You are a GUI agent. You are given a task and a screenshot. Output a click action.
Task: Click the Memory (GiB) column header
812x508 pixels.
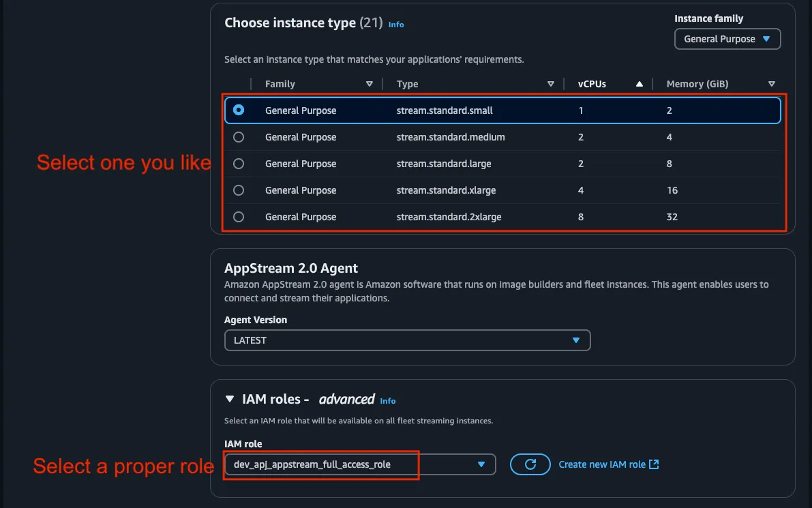click(697, 84)
